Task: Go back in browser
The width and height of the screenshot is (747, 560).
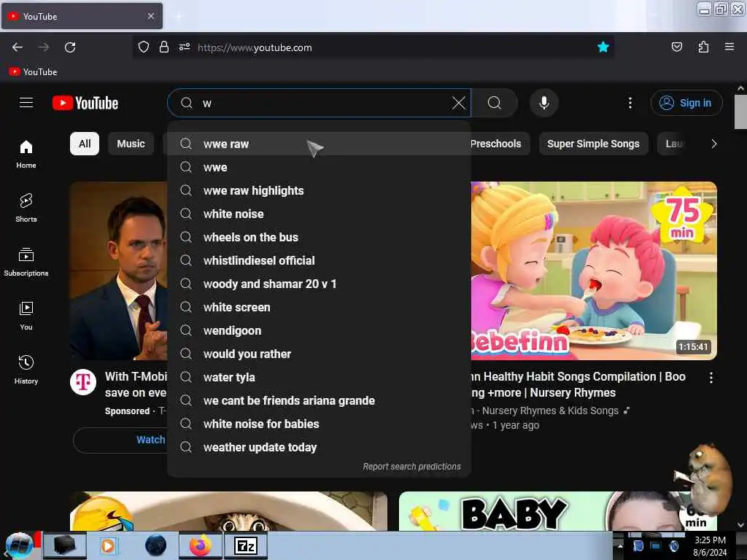Action: pos(18,47)
